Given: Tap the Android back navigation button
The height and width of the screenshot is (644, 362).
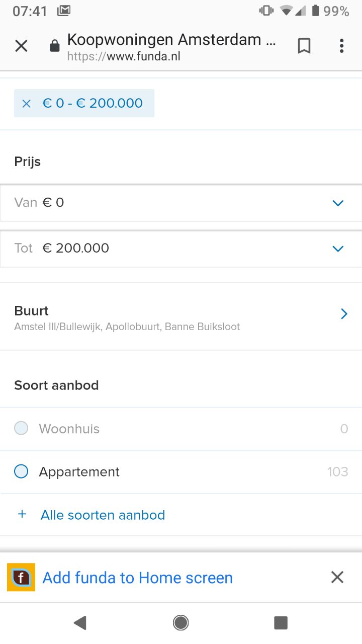Looking at the screenshot, I should click(80, 623).
